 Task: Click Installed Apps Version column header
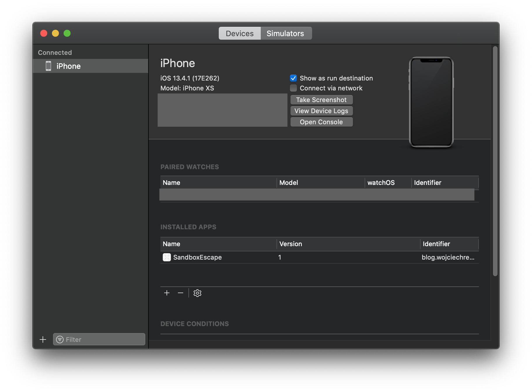click(348, 244)
